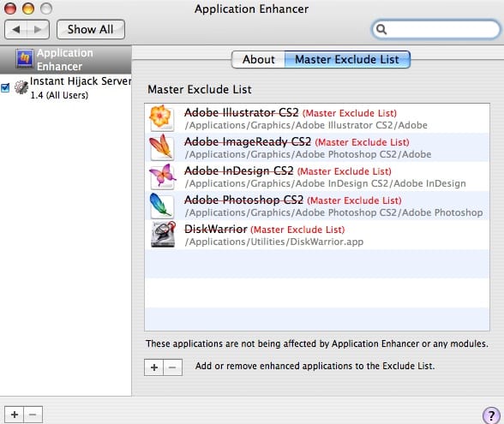504x424 pixels.
Task: Go forward with the right arrow button
Action: click(x=38, y=29)
